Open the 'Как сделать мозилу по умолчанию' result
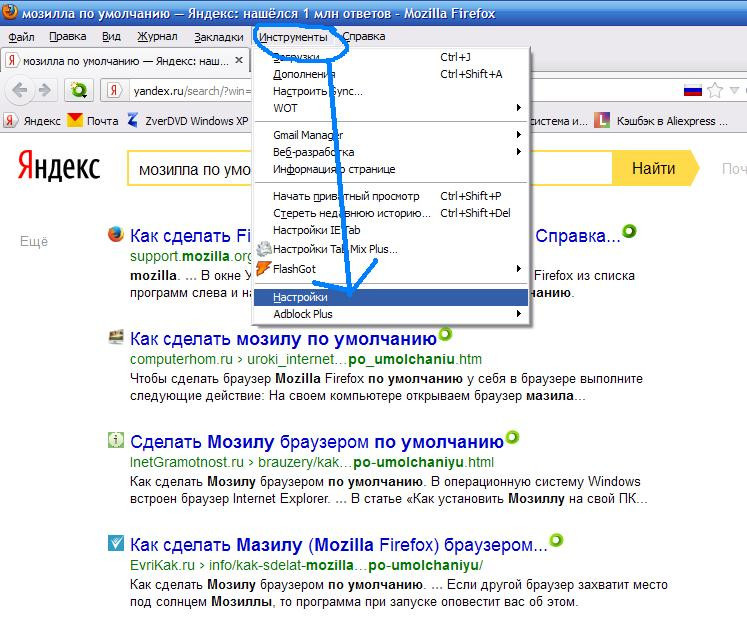 click(283, 338)
